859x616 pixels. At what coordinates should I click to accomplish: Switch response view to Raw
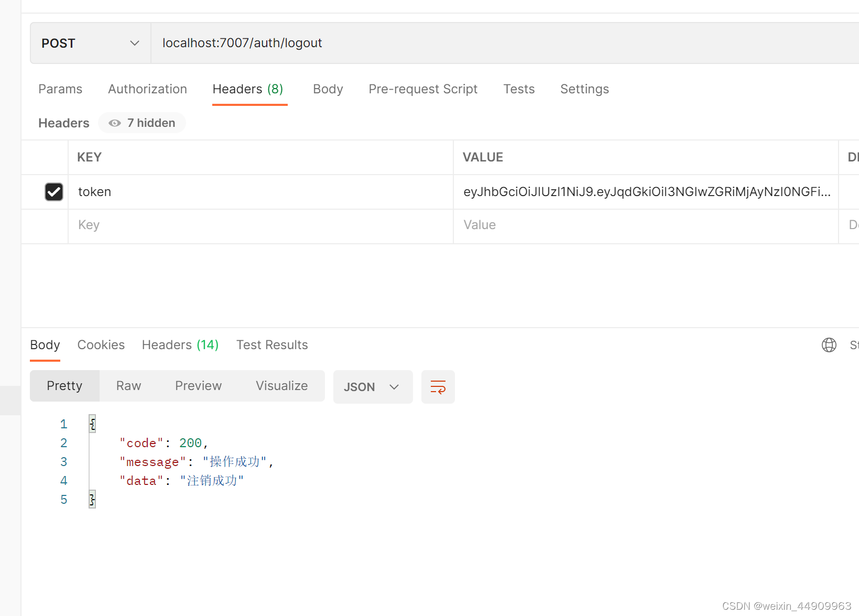point(128,386)
